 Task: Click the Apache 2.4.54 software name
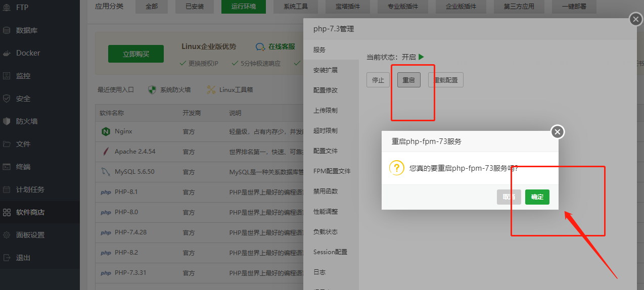135,152
